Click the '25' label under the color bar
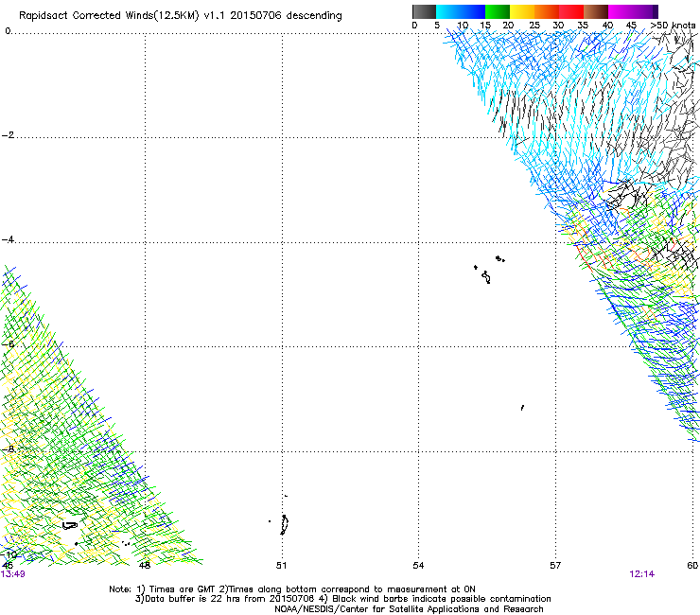Viewport: 700px width, 615px height. pyautogui.click(x=534, y=26)
